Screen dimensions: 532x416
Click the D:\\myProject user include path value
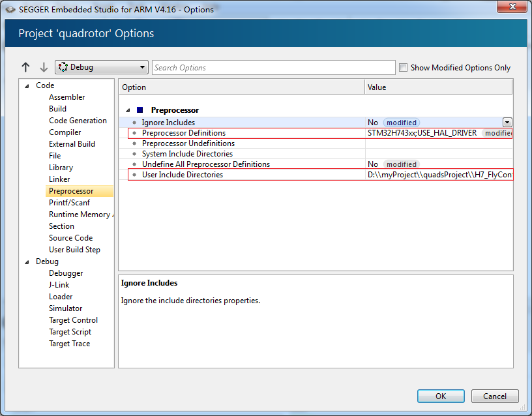tap(439, 175)
